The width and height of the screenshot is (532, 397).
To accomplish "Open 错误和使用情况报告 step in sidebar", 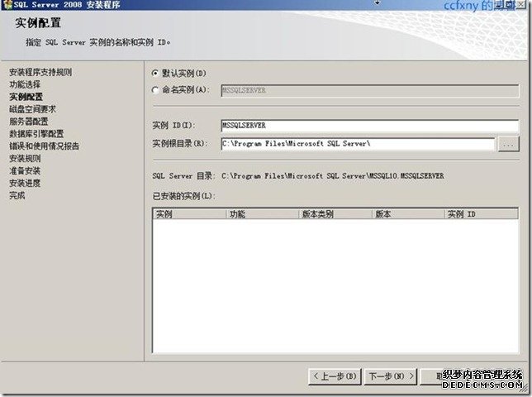I will pyautogui.click(x=45, y=146).
